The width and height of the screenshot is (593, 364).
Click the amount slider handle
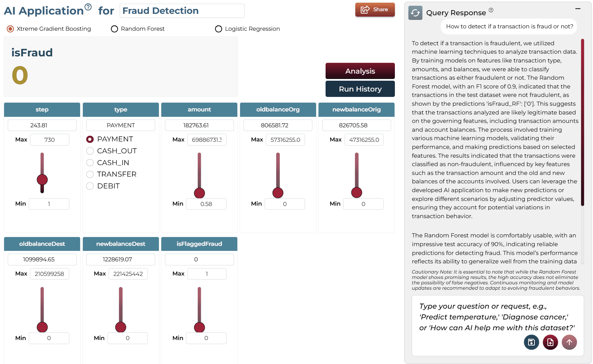199,193
